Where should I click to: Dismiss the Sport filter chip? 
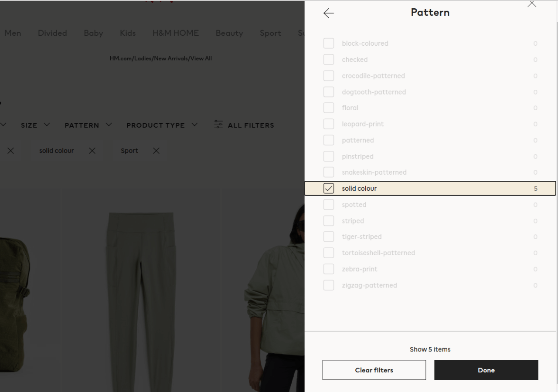(156, 150)
